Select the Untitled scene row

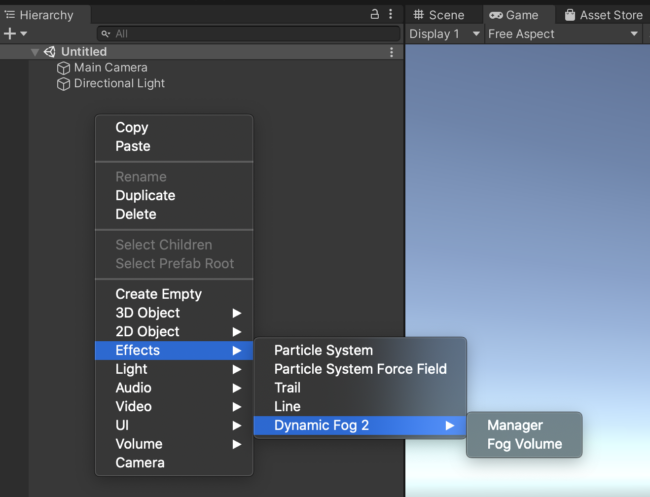202,52
